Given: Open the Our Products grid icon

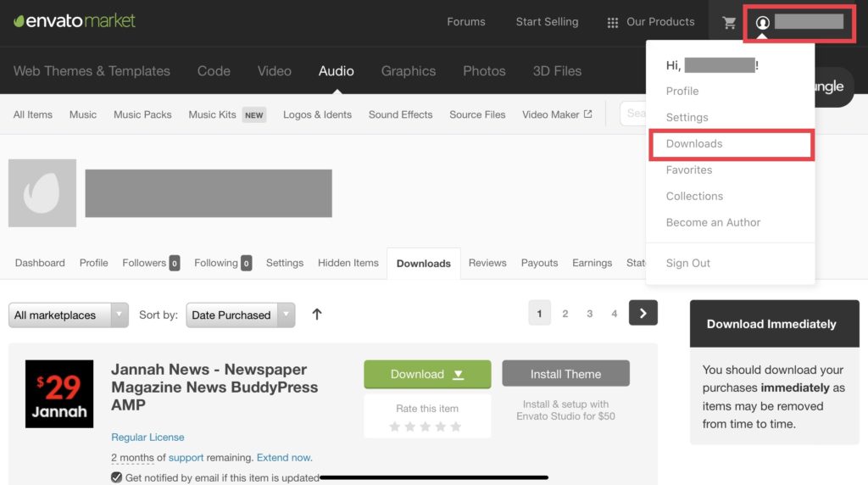Looking at the screenshot, I should click(612, 23).
